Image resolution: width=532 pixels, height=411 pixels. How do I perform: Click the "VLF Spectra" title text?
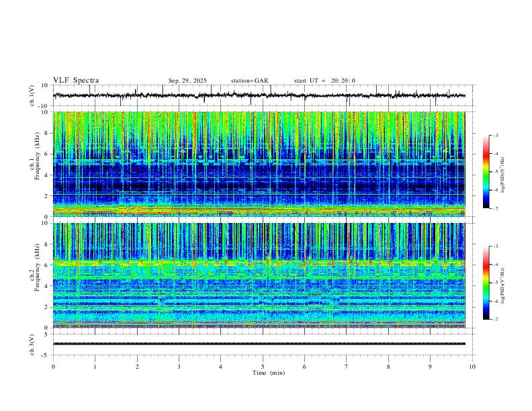(x=76, y=81)
